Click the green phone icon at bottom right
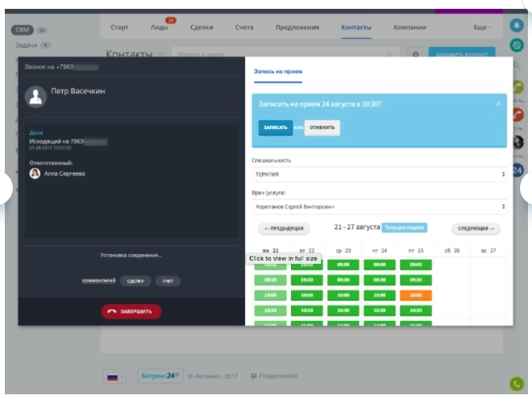 coord(517,384)
